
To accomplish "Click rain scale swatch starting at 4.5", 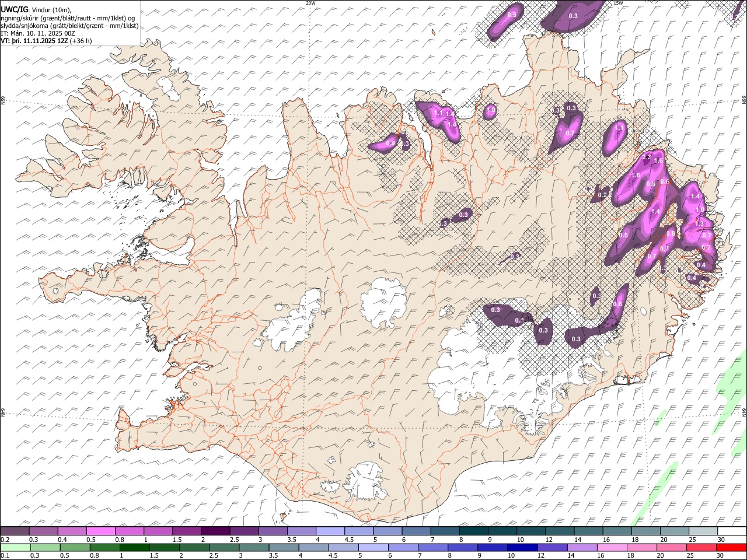I will click(x=343, y=547).
